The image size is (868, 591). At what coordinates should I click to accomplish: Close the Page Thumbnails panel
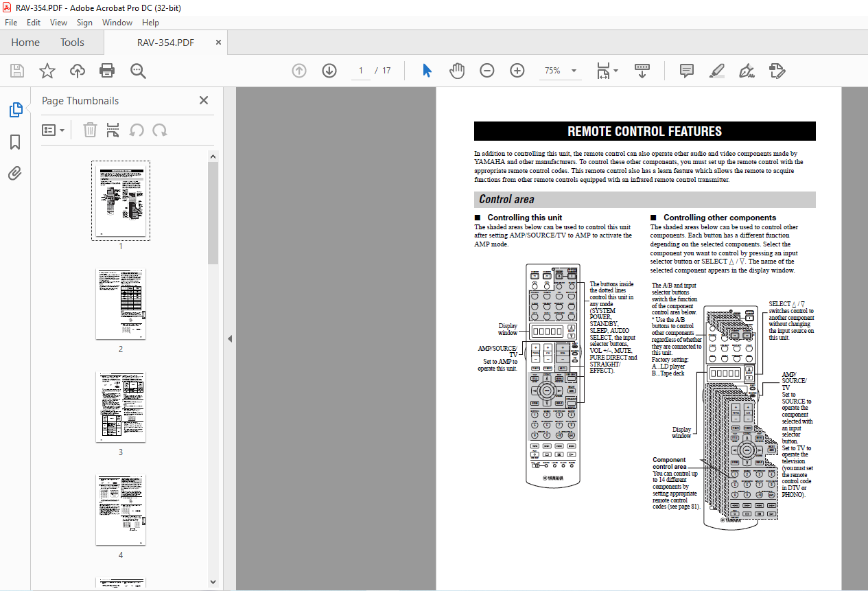(204, 100)
